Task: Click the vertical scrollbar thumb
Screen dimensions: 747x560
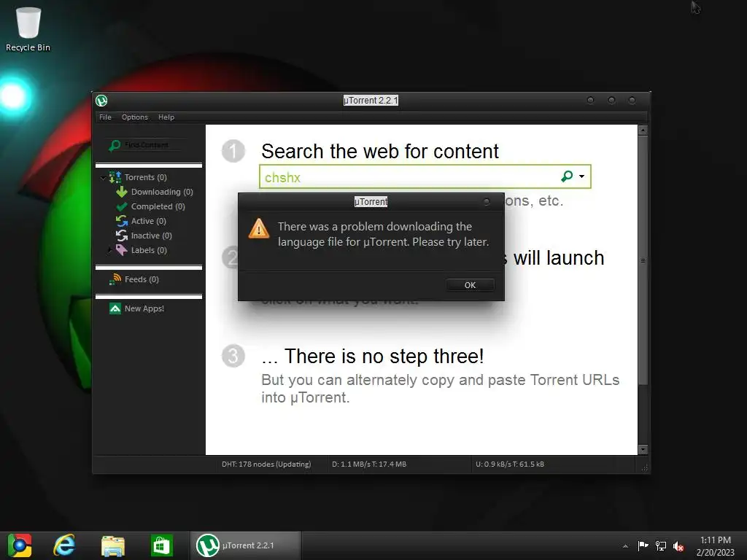Action: point(643,260)
